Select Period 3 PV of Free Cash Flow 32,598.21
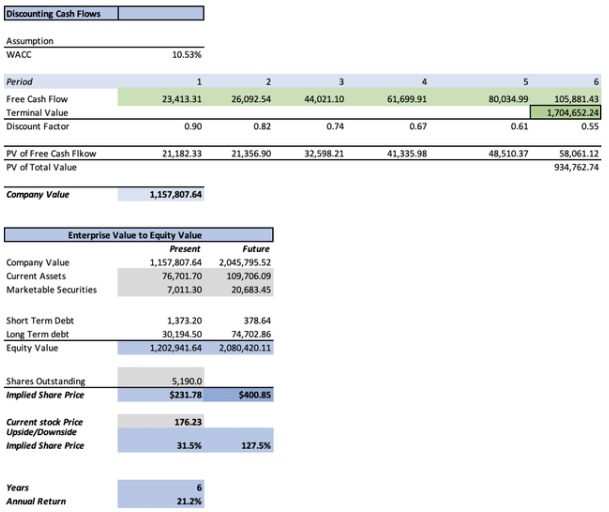This screenshot has height=512, width=609. click(x=321, y=154)
